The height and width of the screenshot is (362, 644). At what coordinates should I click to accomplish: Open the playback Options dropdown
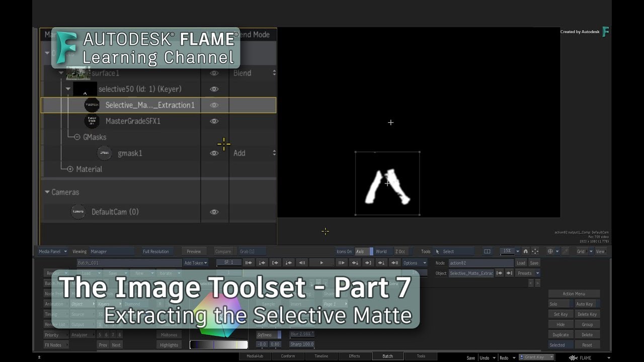click(415, 262)
